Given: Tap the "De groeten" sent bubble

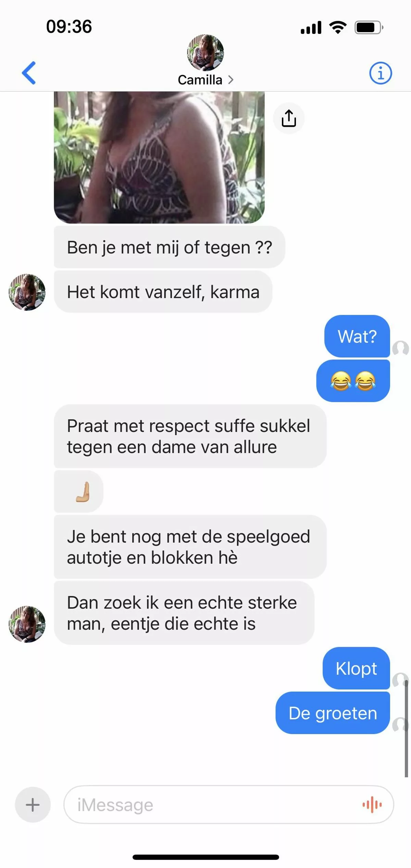Looking at the screenshot, I should pos(333,713).
